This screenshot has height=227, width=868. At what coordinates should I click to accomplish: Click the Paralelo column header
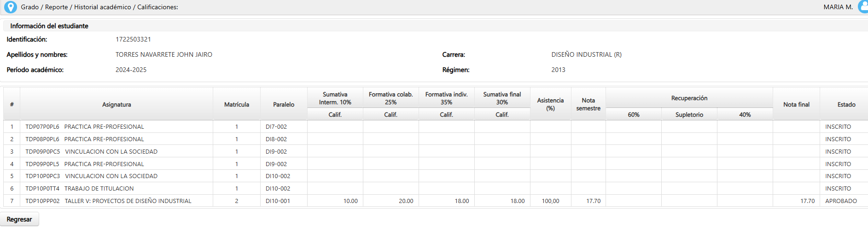[284, 104]
